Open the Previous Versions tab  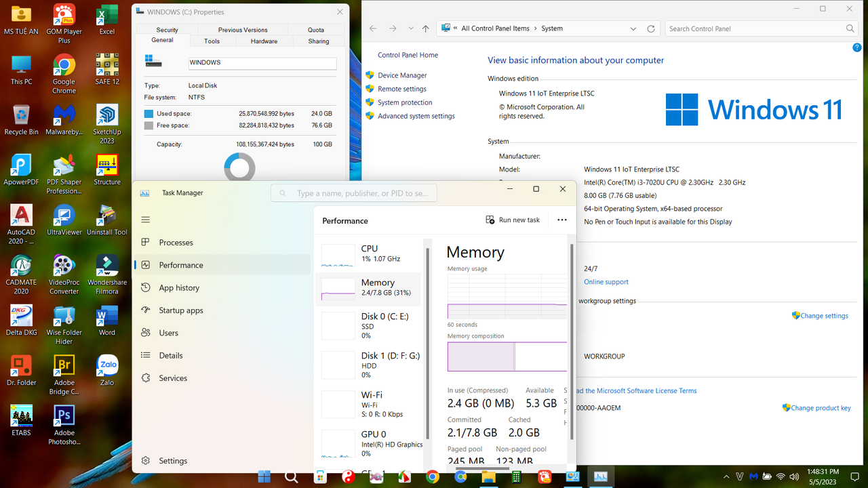click(243, 30)
